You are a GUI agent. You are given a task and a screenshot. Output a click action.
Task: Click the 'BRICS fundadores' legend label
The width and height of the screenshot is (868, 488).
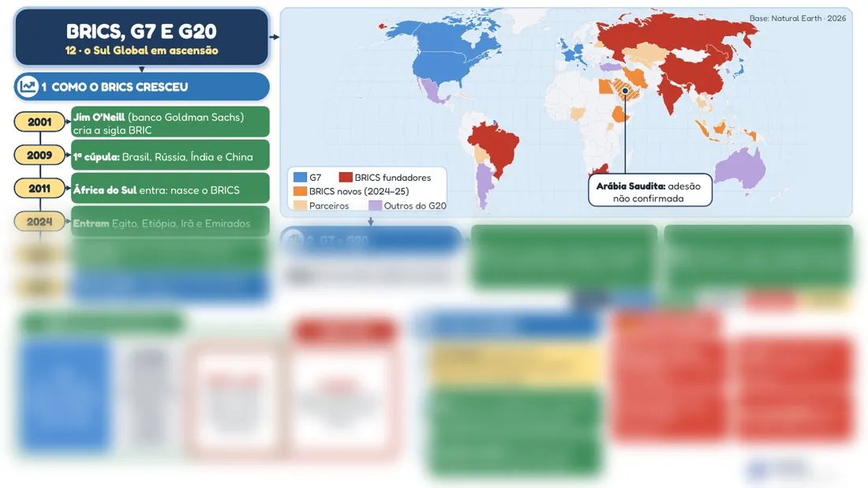click(392, 177)
